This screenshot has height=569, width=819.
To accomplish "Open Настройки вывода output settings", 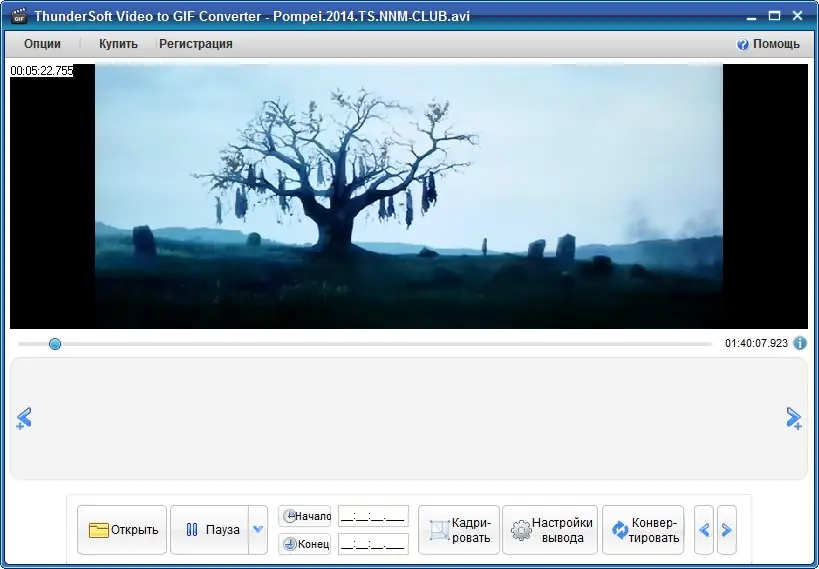I will [x=550, y=530].
